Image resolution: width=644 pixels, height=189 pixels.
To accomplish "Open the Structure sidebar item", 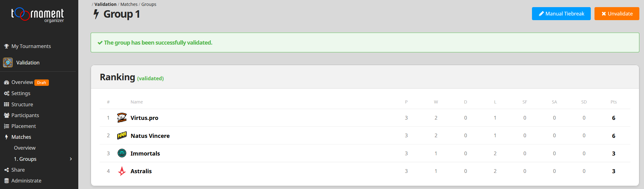I will coord(22,104).
